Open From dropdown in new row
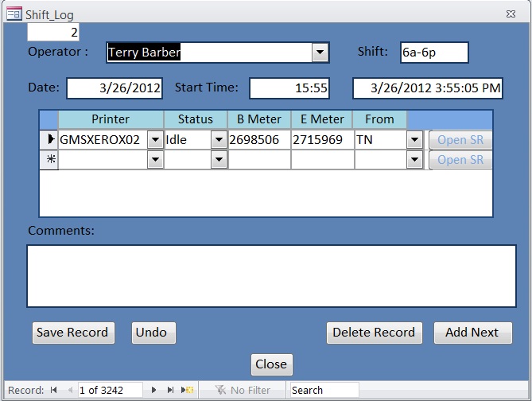This screenshot has height=401, width=532. coord(414,160)
